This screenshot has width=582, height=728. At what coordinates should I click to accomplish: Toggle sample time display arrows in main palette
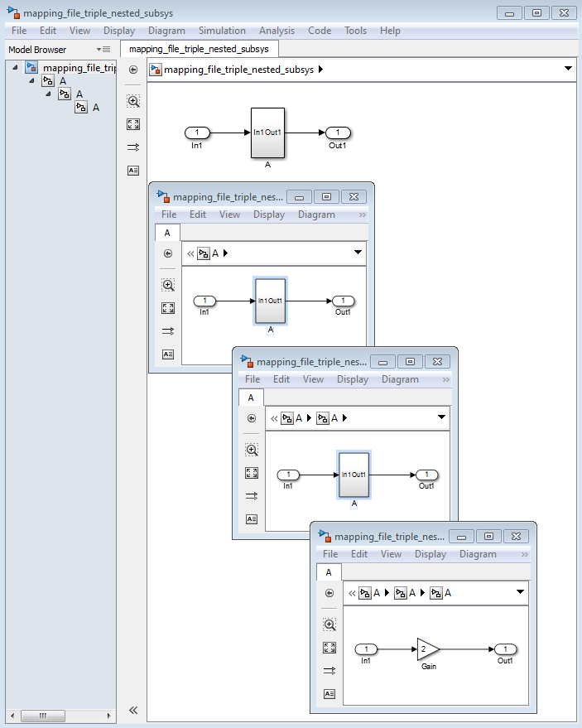pos(133,147)
